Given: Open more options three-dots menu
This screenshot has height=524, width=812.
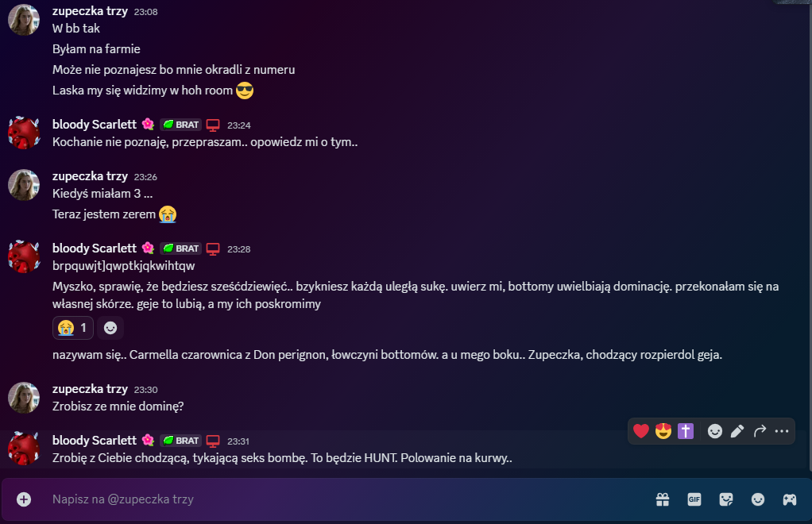Looking at the screenshot, I should click(782, 431).
